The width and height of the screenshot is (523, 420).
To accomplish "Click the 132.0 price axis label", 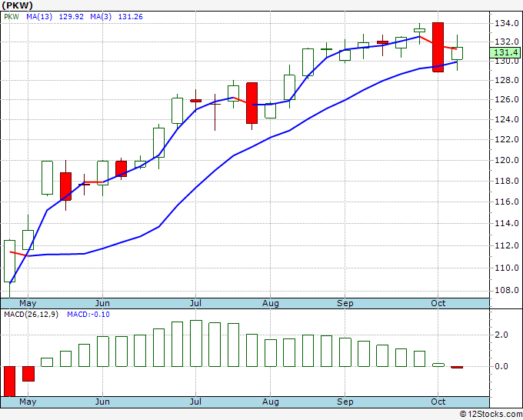I will [x=506, y=42].
